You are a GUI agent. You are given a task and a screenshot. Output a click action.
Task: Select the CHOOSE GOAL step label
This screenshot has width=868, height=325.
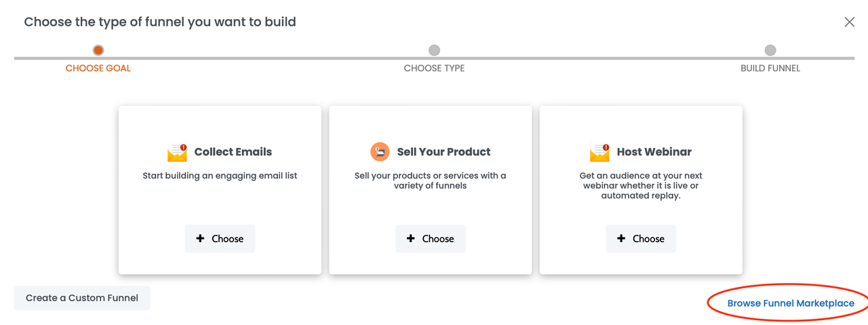(x=98, y=69)
